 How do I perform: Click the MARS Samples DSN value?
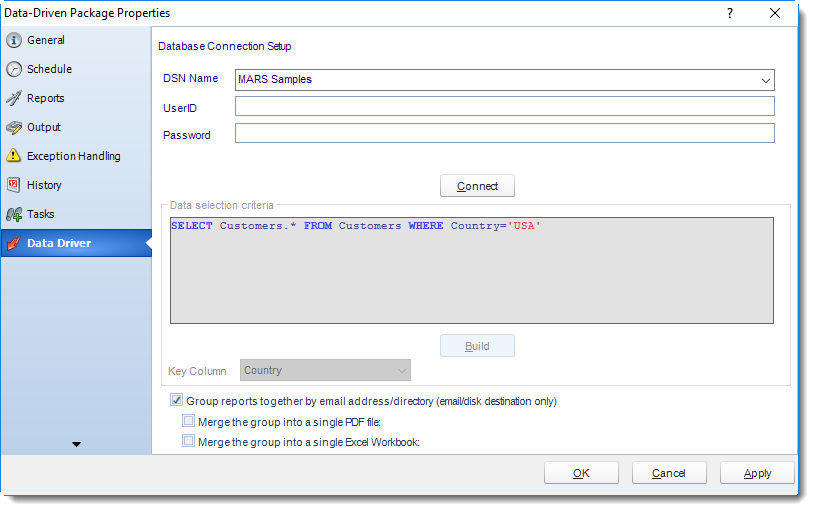coord(275,79)
